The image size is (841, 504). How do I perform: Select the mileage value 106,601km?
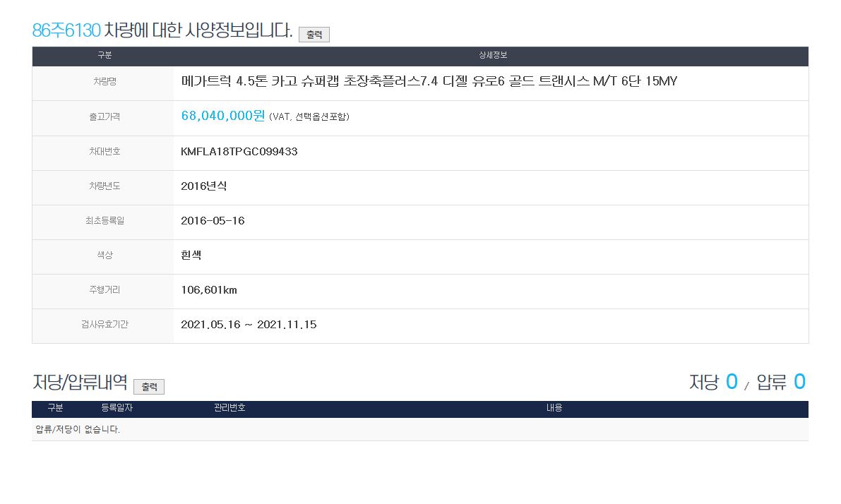click(208, 289)
